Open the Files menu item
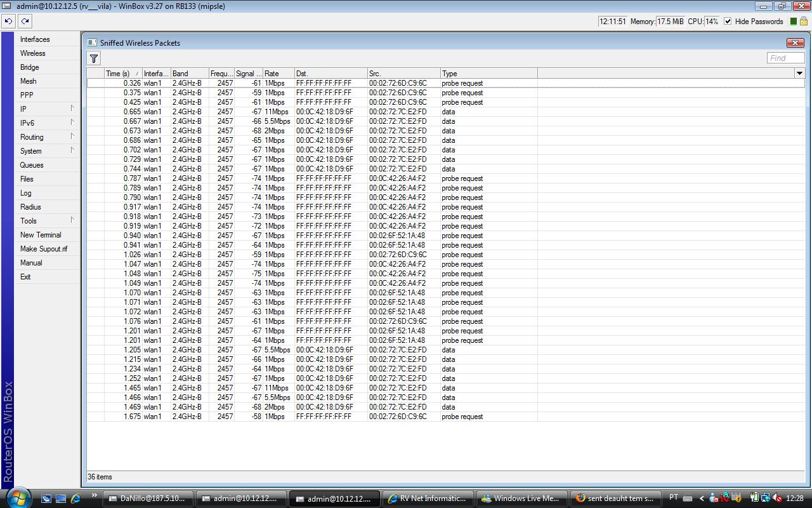 tap(48, 179)
